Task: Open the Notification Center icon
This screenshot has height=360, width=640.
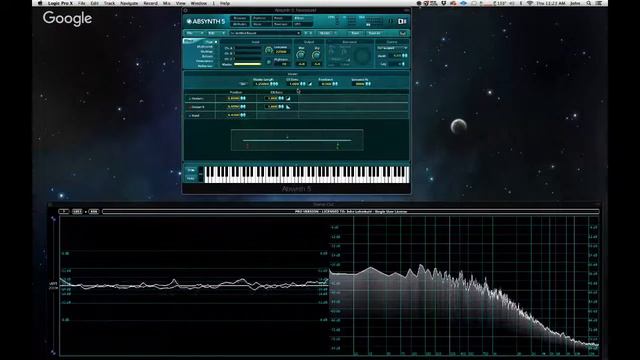Action: (x=599, y=3)
